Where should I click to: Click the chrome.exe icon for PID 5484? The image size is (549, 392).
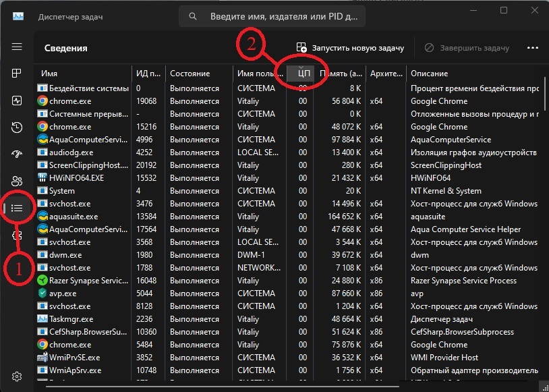tap(42, 345)
